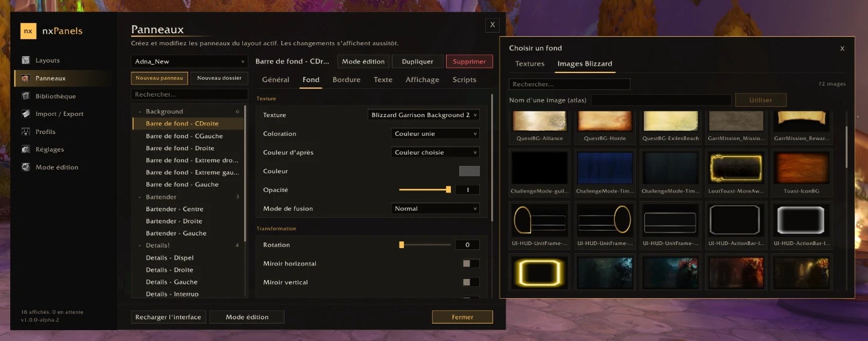The image size is (868, 341).
Task: Open the Couleur color swatch
Action: (x=470, y=171)
